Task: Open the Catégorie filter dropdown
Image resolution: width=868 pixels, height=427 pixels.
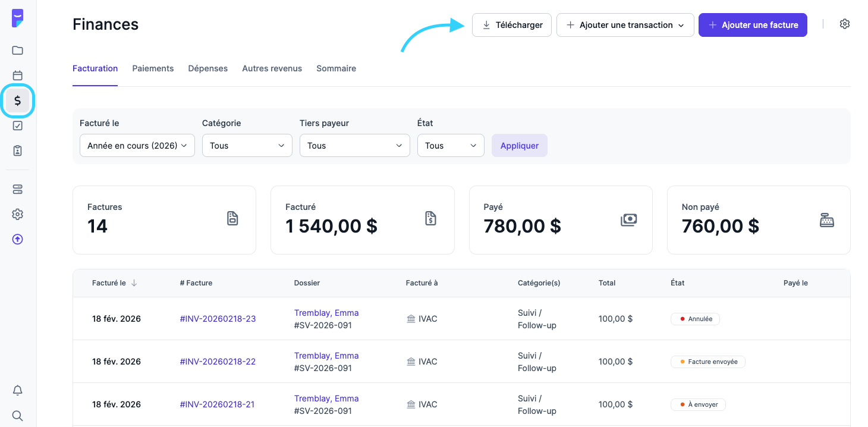Action: (247, 146)
